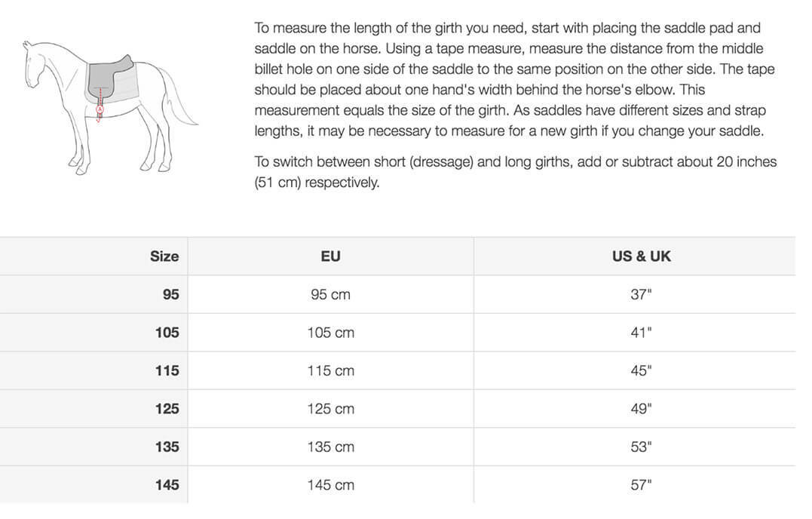The width and height of the screenshot is (812, 519).
Task: Click the short and long girths note
Action: 515,172
